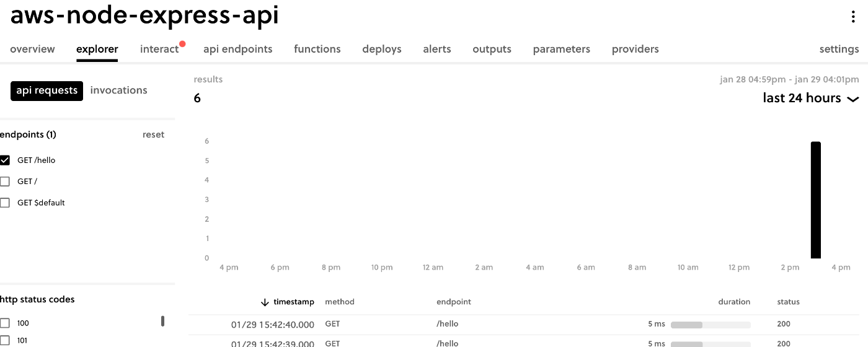Image resolution: width=868 pixels, height=347 pixels.
Task: Open the 01/29 15:42:40.000 request row
Action: [528, 325]
